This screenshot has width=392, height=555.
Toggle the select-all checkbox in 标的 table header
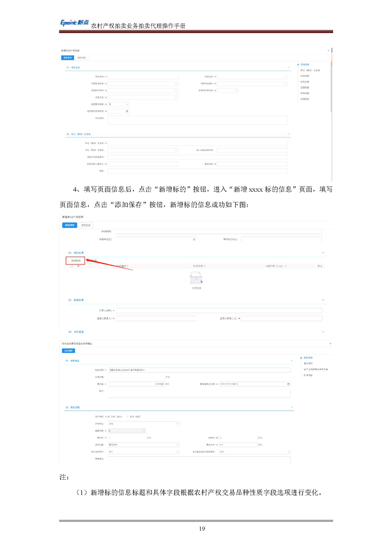pyautogui.click(x=72, y=267)
